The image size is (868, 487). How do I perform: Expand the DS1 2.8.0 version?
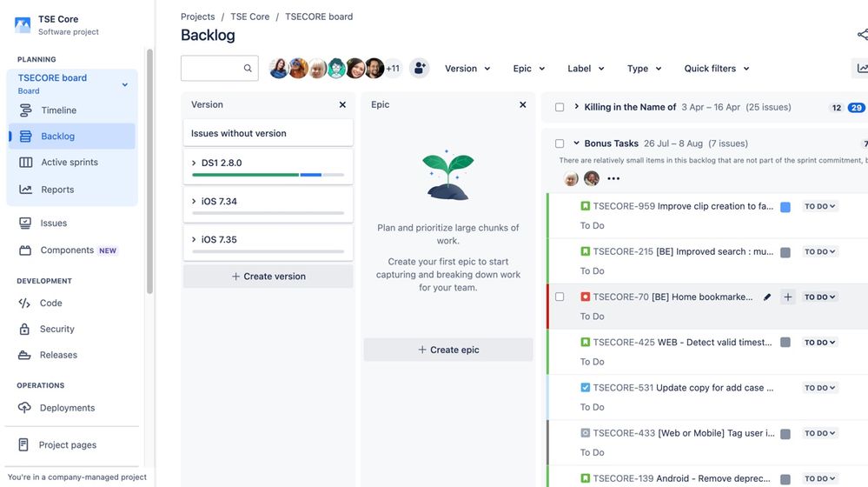click(x=194, y=163)
